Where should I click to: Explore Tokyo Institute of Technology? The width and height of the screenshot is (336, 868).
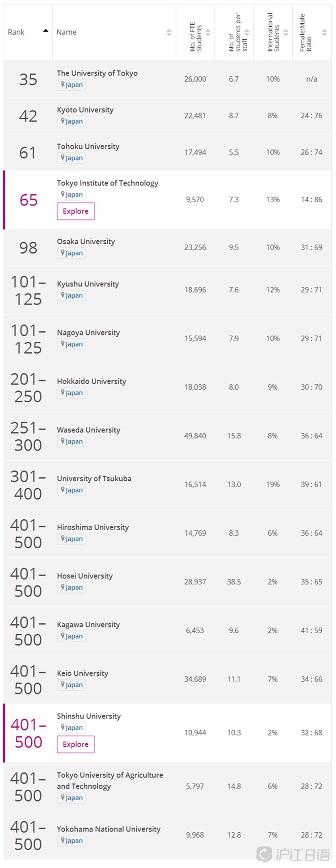[x=76, y=211]
